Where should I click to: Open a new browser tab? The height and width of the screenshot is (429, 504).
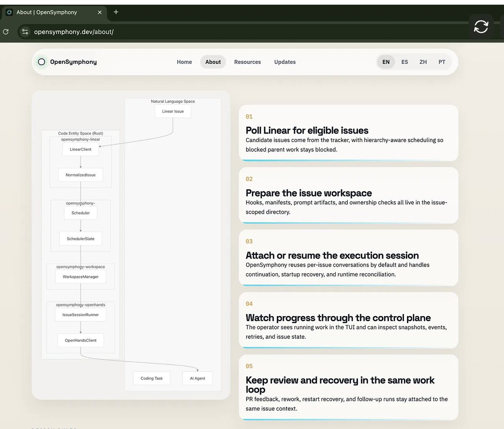[116, 12]
